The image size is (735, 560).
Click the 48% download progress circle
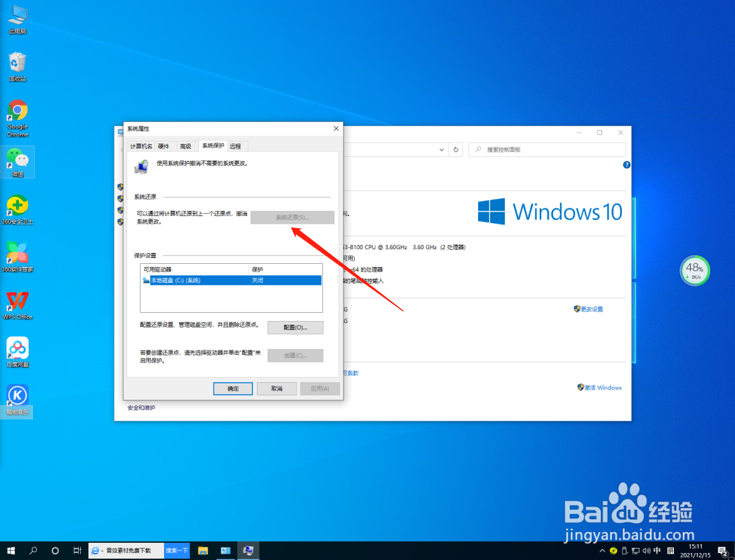pyautogui.click(x=695, y=270)
